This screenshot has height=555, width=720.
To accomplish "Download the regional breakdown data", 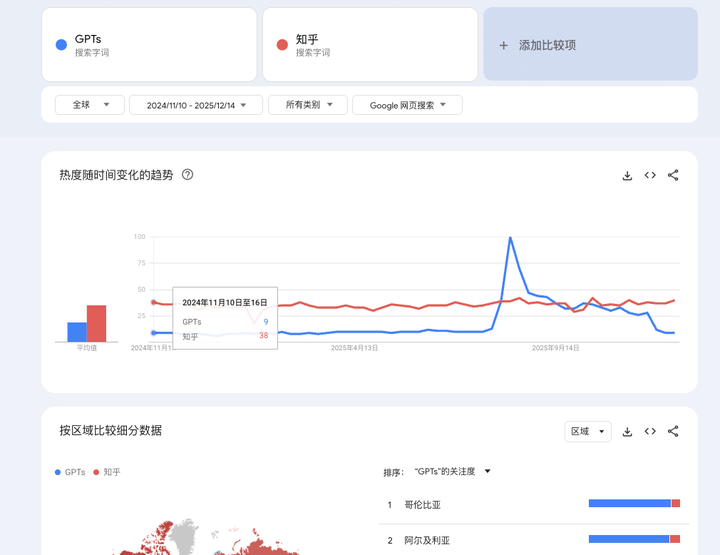I will 627,432.
